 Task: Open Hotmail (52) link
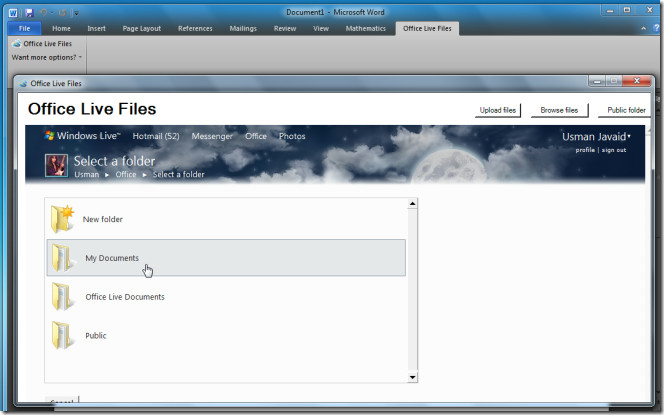[156, 136]
